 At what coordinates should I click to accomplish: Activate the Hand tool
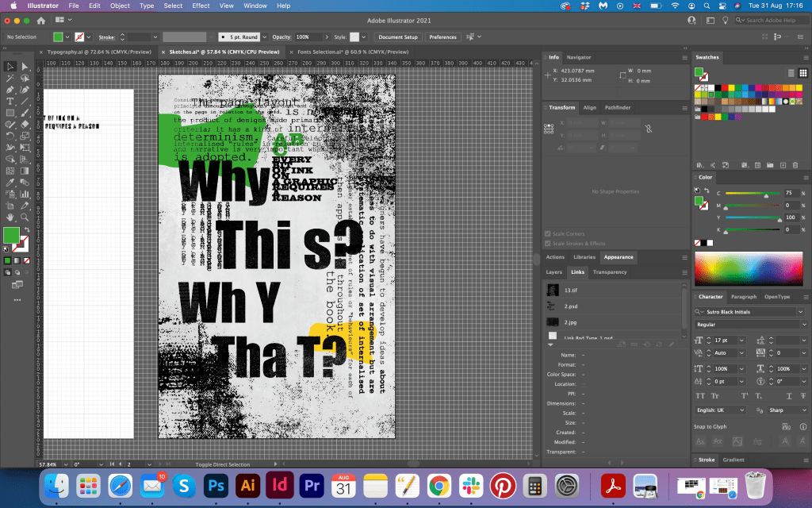[10, 217]
